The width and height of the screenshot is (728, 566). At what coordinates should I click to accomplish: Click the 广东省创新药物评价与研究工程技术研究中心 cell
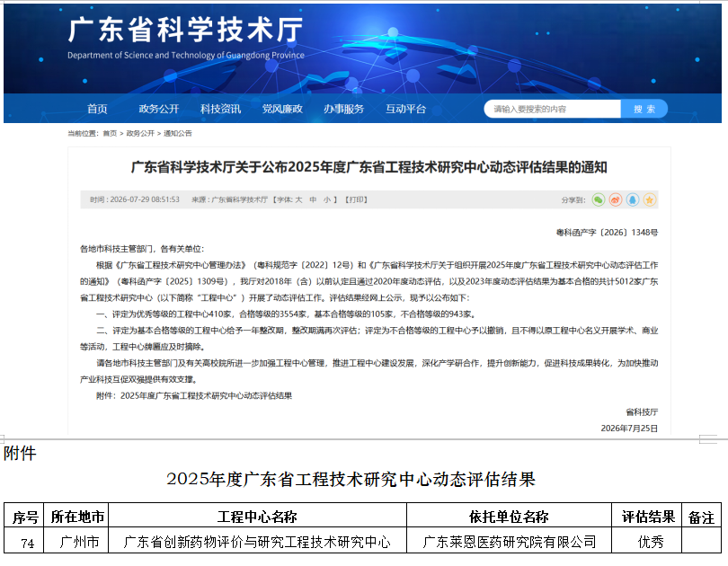pyautogui.click(x=257, y=542)
